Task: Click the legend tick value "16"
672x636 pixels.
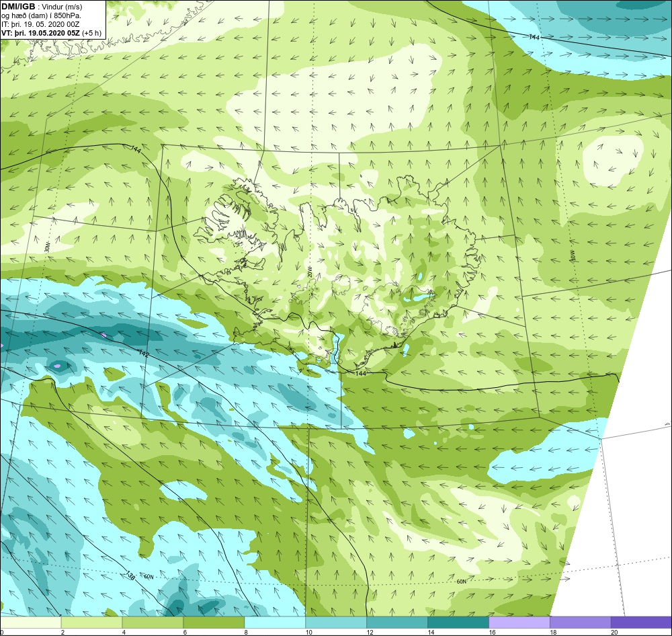Action: click(492, 632)
